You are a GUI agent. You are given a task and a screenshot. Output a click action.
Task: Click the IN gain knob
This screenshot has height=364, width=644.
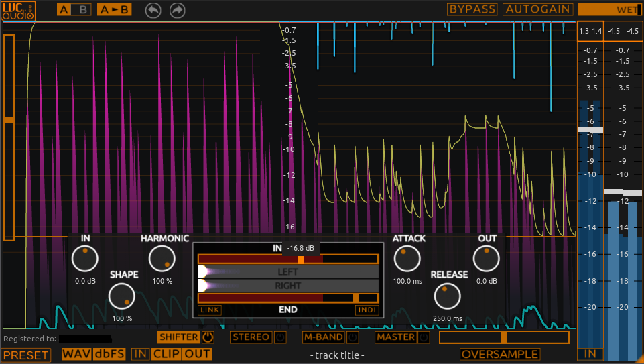[x=84, y=259]
